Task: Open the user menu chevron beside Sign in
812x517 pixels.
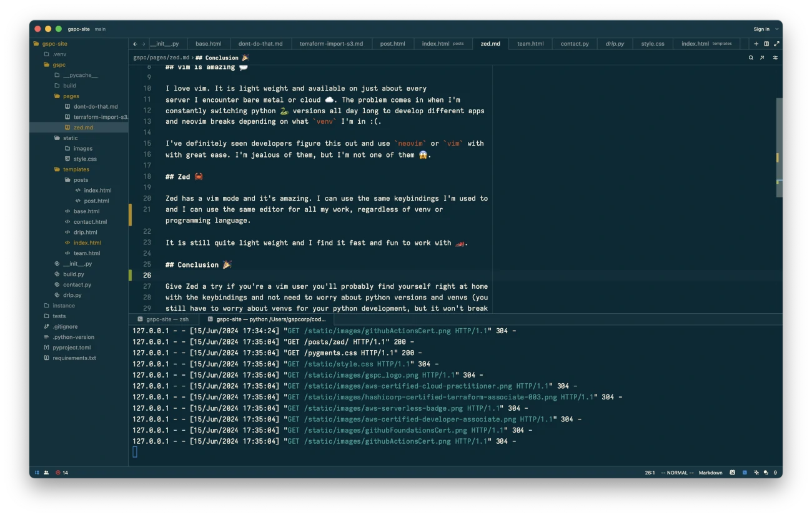Action: pos(777,29)
